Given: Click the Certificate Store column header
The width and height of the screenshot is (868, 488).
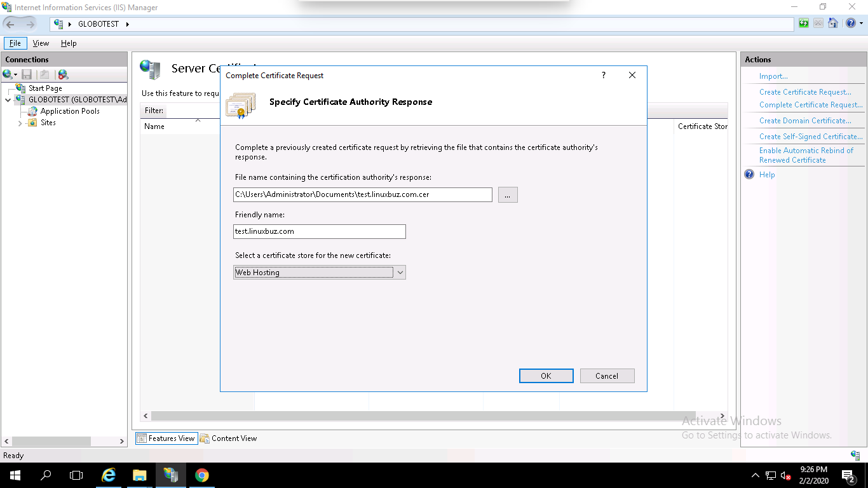Looking at the screenshot, I should coord(702,126).
